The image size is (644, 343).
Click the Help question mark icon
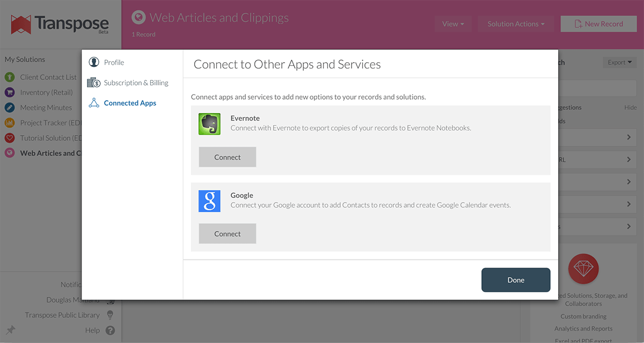(x=110, y=330)
